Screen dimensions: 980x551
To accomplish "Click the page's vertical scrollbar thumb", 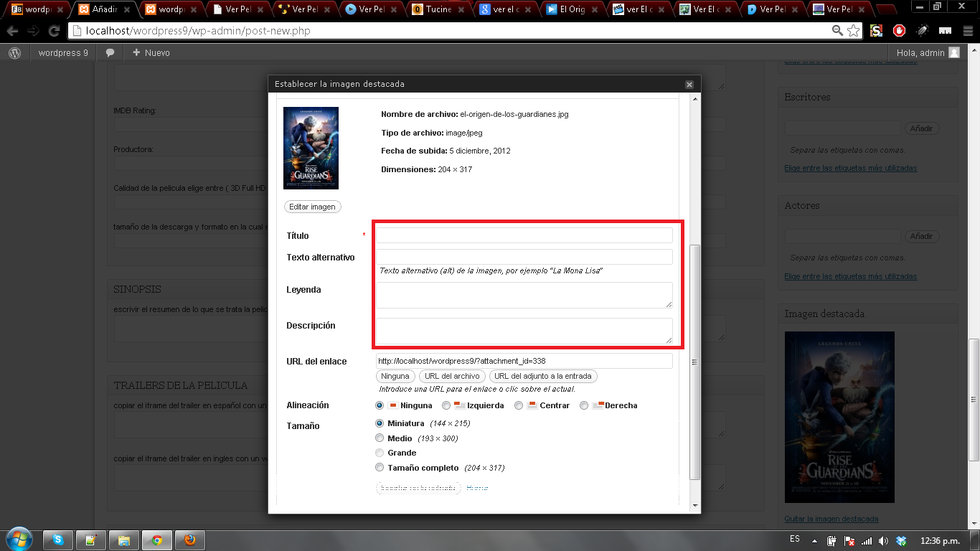I will click(x=974, y=400).
